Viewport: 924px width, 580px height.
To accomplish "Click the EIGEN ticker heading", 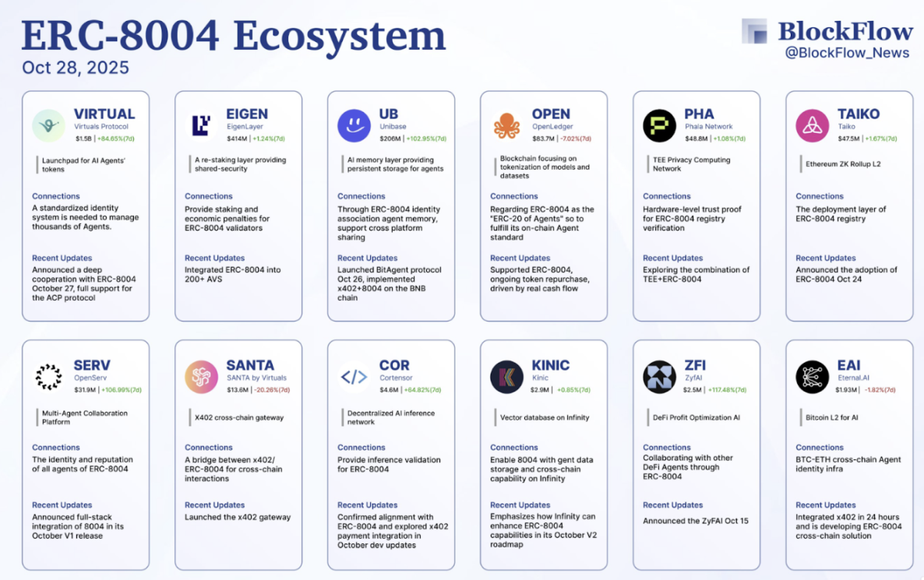I will pyautogui.click(x=247, y=114).
